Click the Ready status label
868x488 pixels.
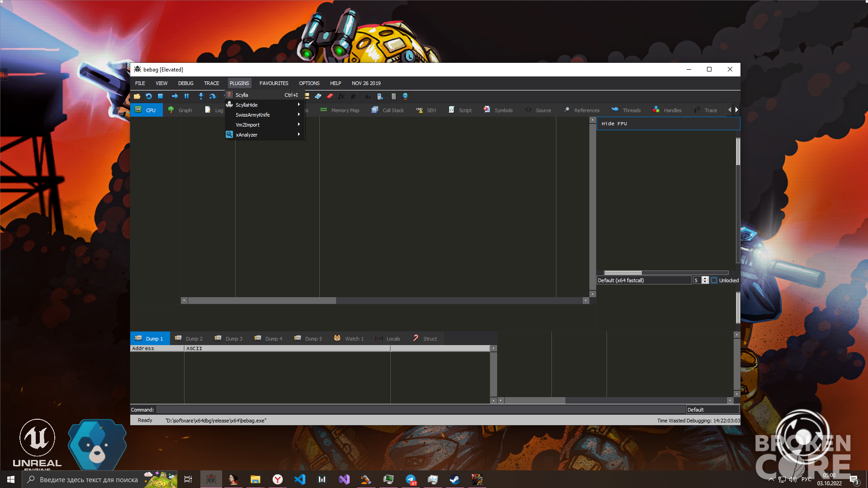click(x=145, y=421)
